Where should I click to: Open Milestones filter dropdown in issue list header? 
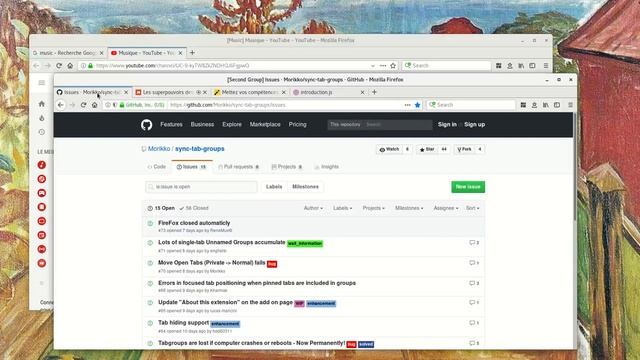tap(409, 208)
